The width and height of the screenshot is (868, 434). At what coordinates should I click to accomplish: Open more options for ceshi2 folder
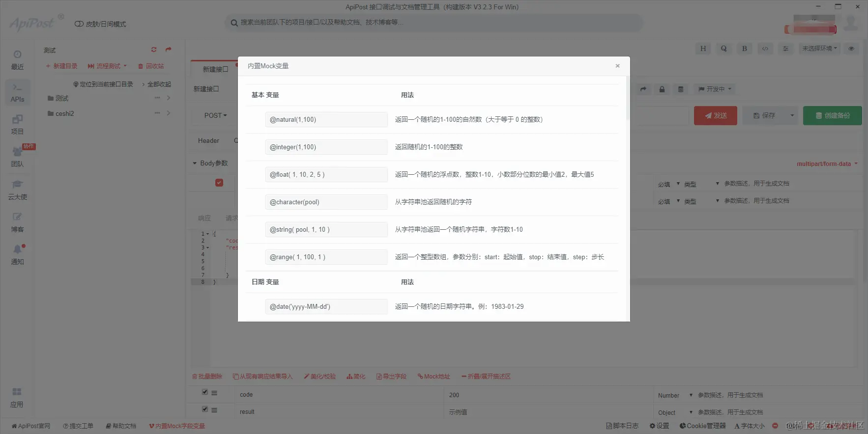157,113
